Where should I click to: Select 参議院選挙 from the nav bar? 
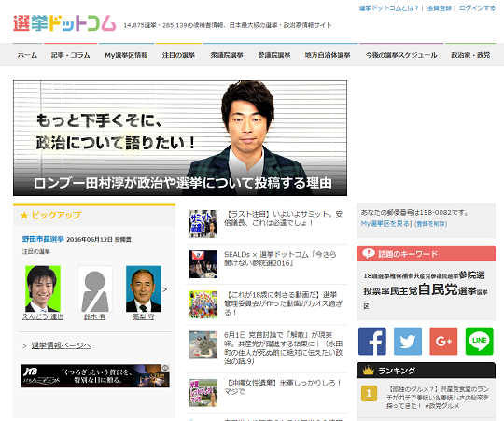(274, 55)
